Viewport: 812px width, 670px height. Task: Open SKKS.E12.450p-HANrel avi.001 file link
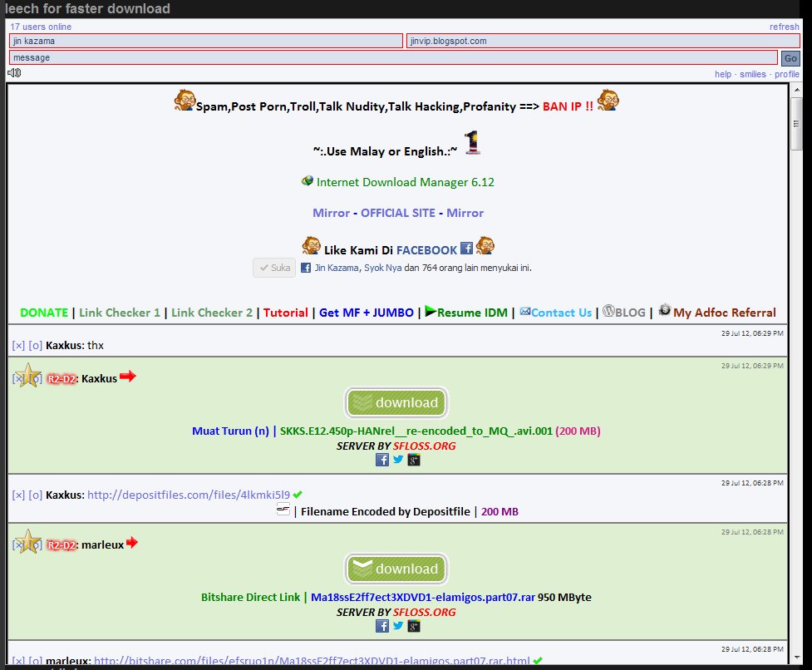416,431
